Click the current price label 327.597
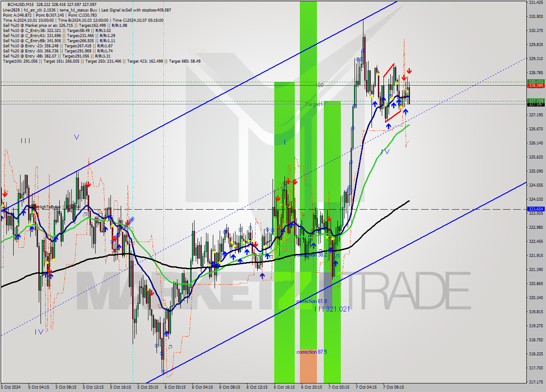 [x=536, y=104]
